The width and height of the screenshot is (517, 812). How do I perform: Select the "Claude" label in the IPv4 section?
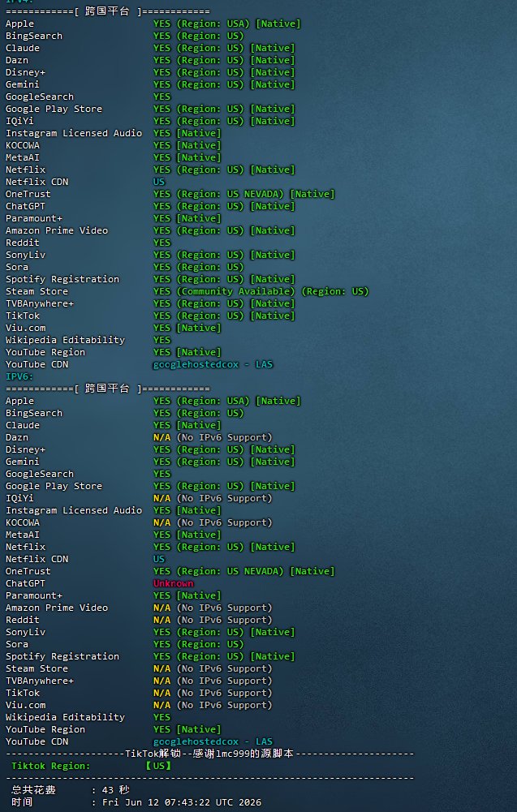(x=22, y=48)
